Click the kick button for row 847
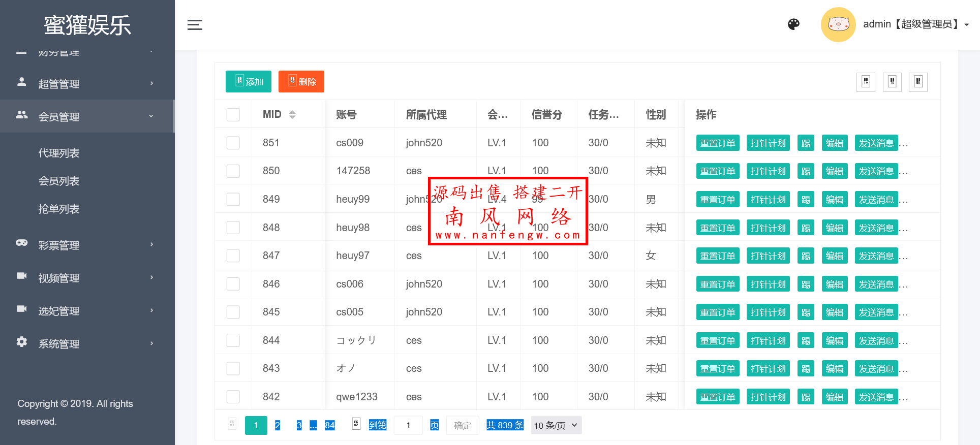The image size is (980, 445). (806, 256)
